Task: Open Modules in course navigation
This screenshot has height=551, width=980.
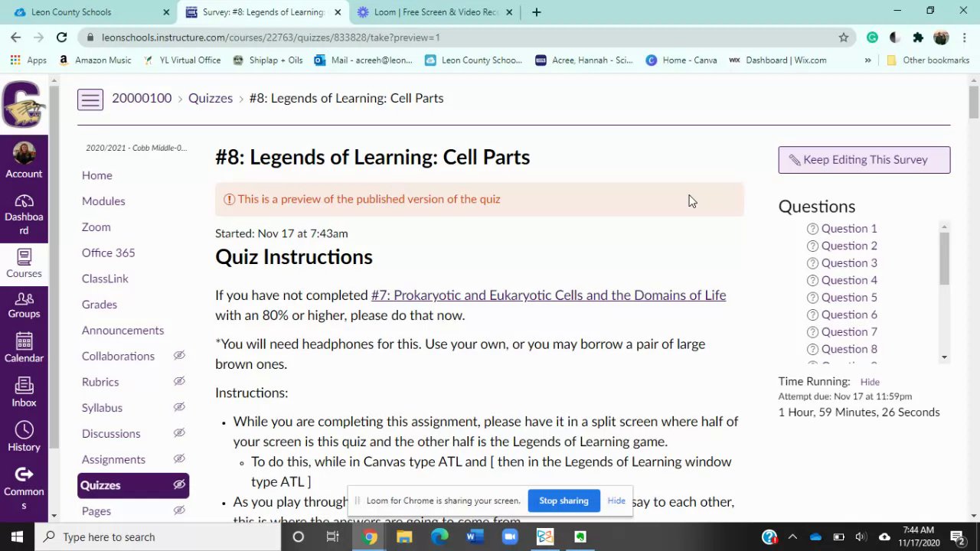Action: tap(103, 201)
